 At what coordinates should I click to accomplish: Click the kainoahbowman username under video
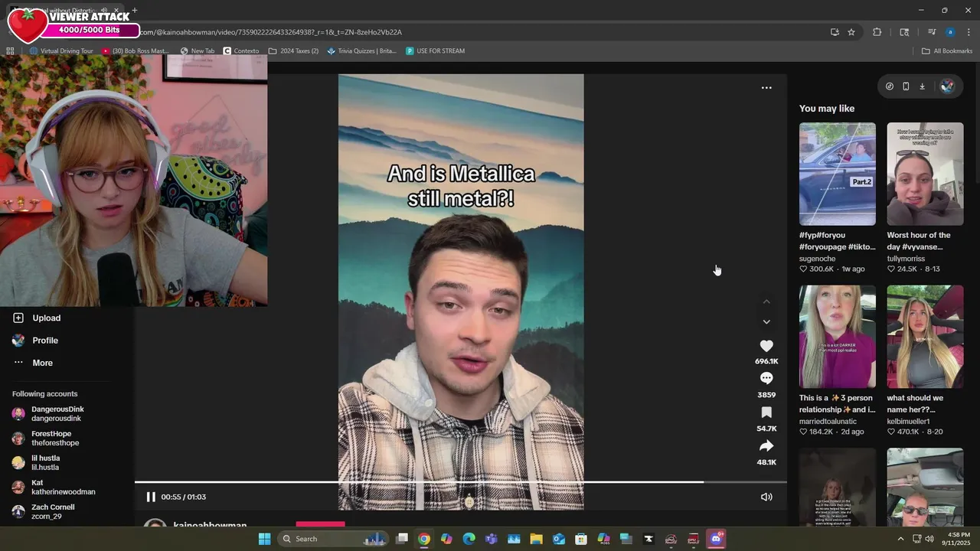210,525
